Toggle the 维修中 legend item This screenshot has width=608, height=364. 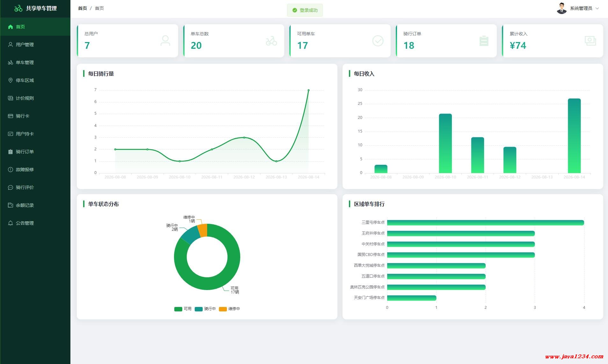point(229,309)
